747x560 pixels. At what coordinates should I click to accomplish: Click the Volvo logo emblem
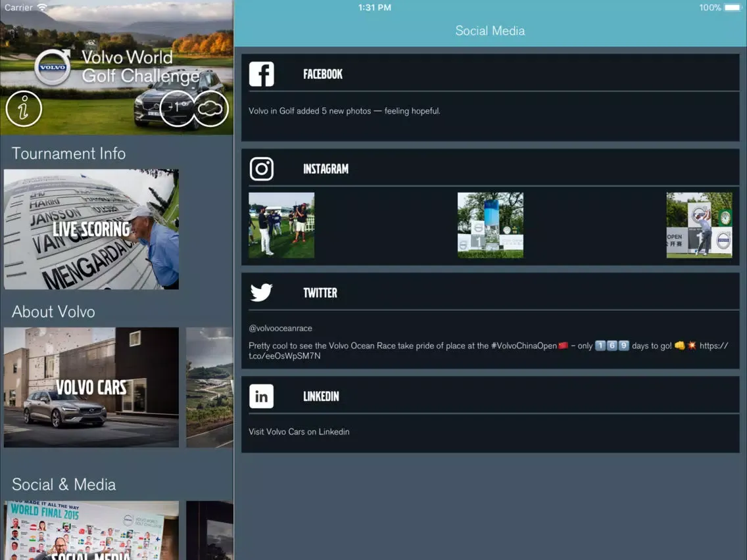(x=53, y=67)
